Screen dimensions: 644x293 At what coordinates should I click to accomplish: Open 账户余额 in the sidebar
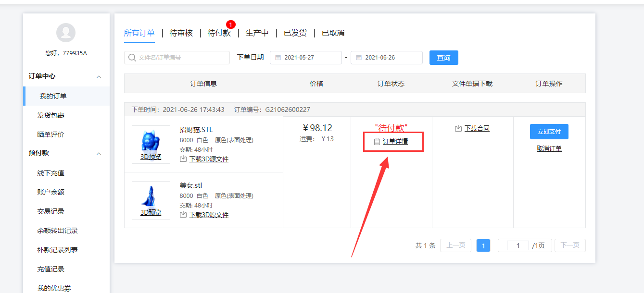pos(51,192)
